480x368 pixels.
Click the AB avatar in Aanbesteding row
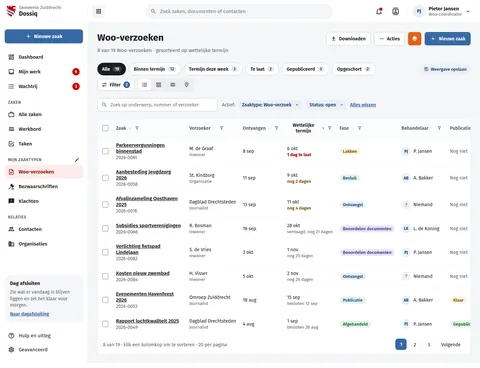tap(406, 178)
